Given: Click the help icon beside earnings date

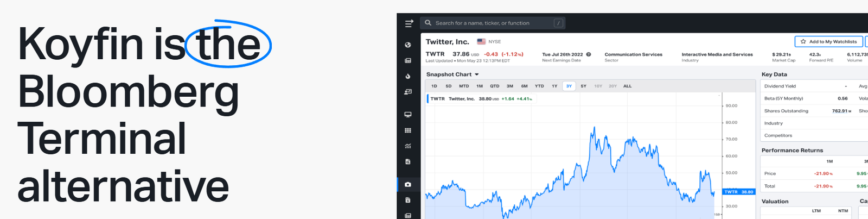Looking at the screenshot, I should pyautogui.click(x=589, y=54).
